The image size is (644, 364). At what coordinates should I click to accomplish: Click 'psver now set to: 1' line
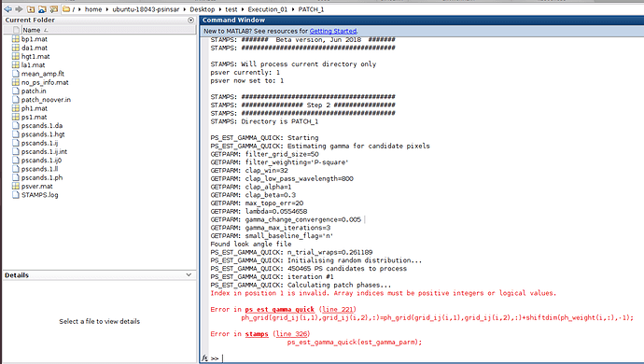tap(247, 80)
